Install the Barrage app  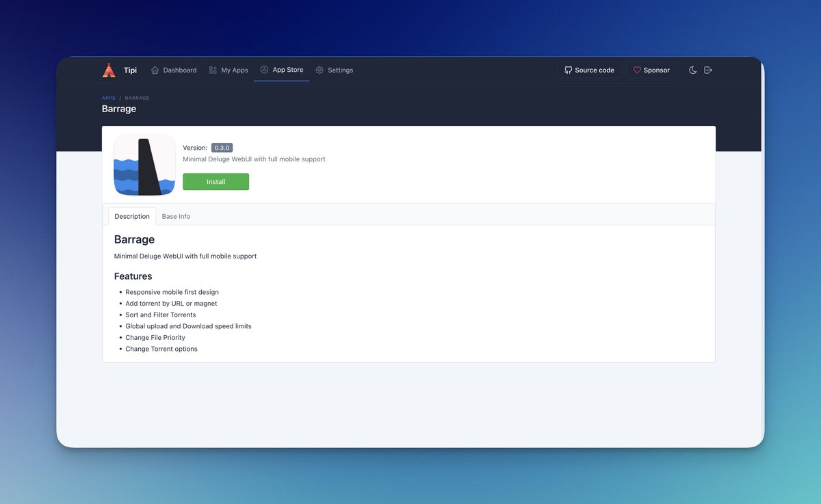(x=216, y=182)
